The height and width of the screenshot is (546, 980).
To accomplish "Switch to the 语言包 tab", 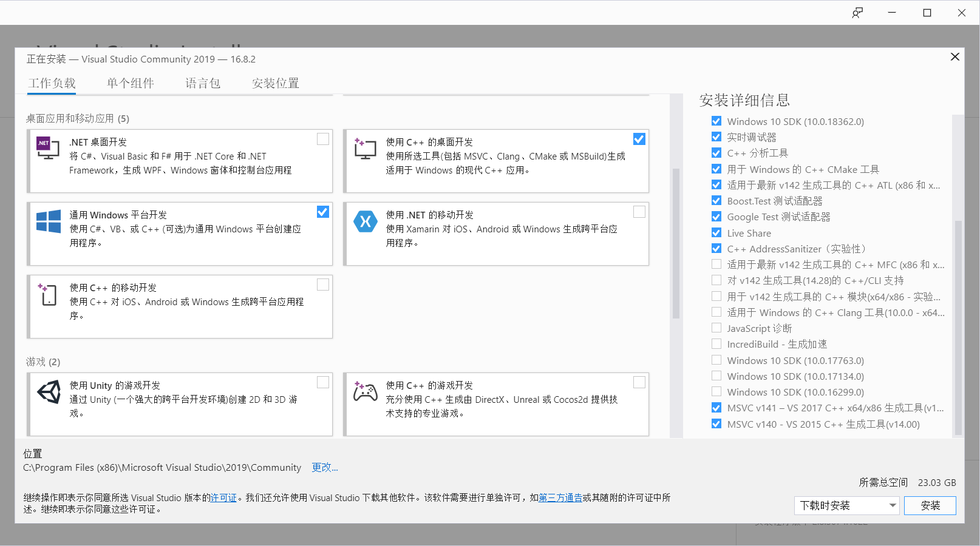I will (x=203, y=83).
